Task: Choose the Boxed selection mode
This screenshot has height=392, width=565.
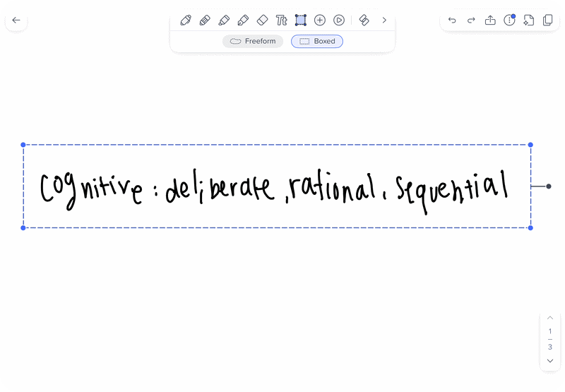Action: tap(317, 41)
